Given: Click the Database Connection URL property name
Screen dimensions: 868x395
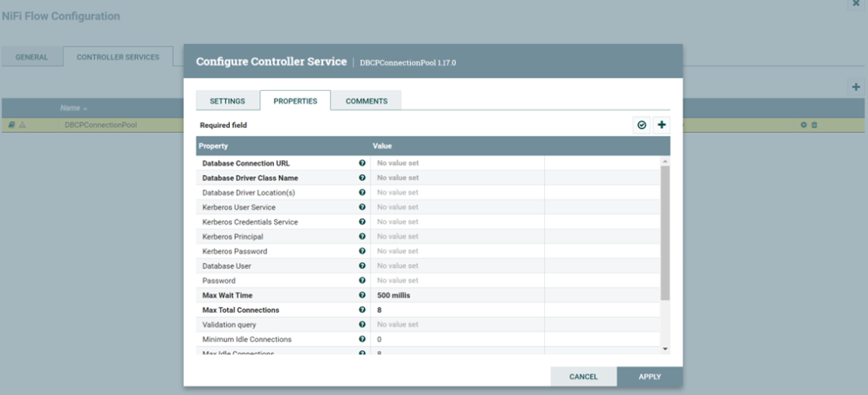Looking at the screenshot, I should pos(246,163).
